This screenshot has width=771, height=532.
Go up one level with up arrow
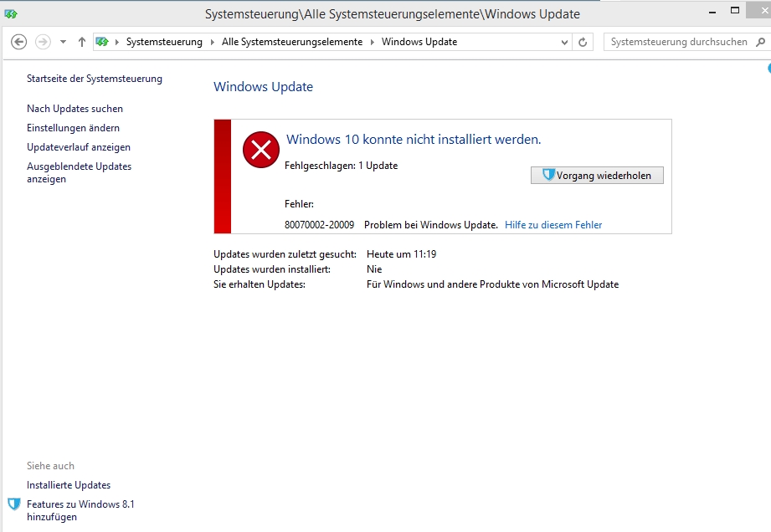(x=82, y=43)
